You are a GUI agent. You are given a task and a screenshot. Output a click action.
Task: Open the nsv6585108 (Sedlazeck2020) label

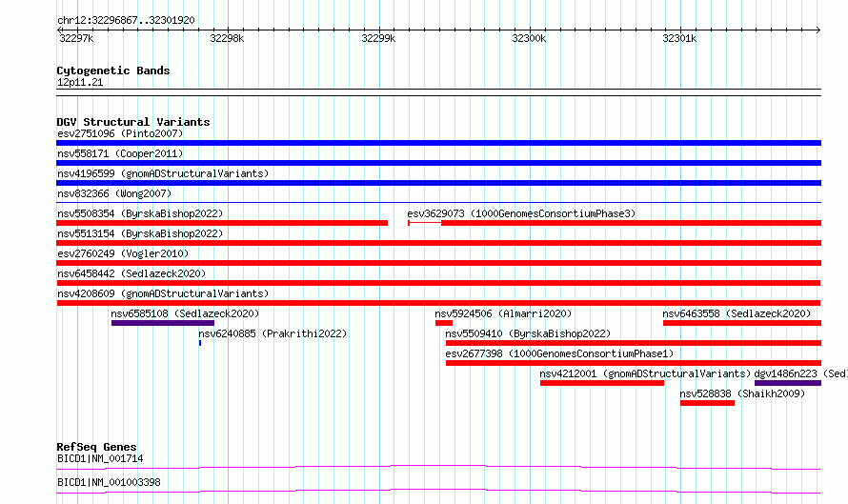click(x=185, y=313)
